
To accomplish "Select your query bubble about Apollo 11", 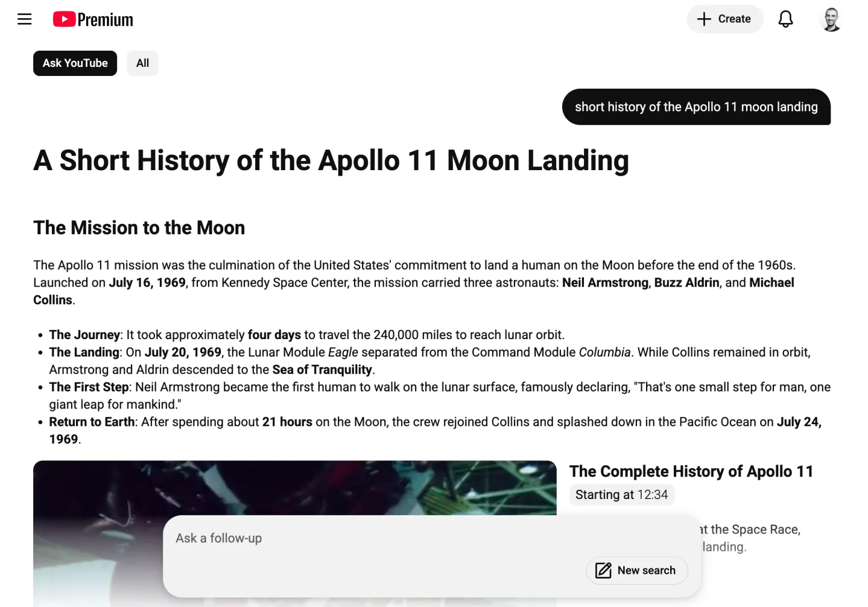I will click(x=696, y=107).
